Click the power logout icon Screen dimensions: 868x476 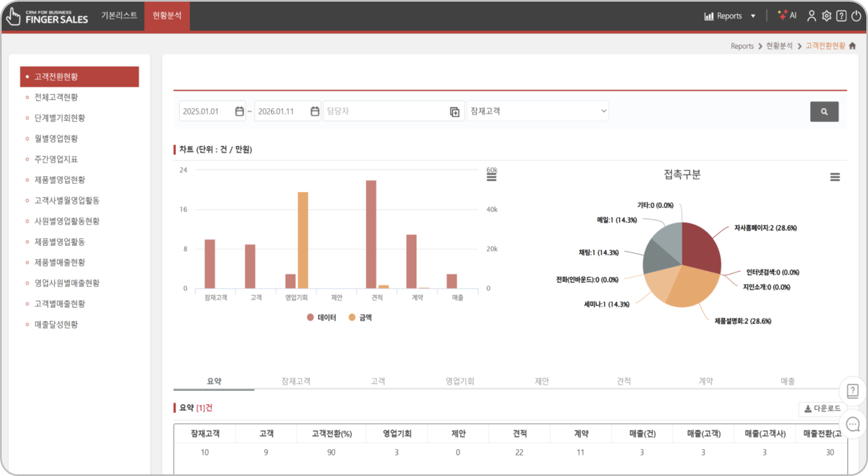coord(856,16)
